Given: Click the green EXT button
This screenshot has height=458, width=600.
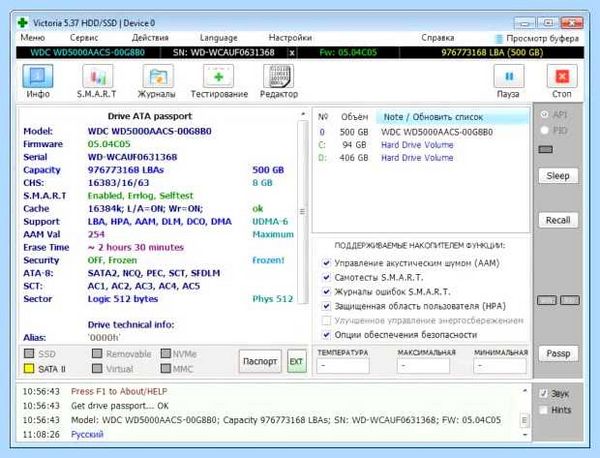Looking at the screenshot, I should (x=297, y=361).
